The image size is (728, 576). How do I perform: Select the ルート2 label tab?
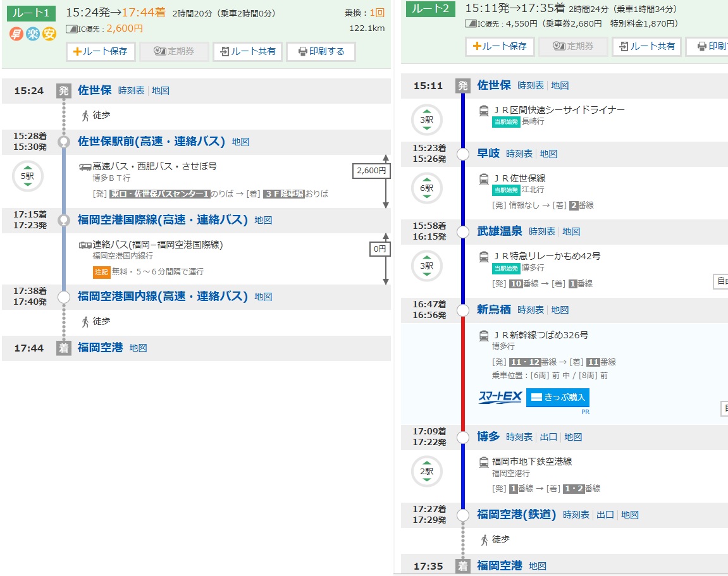coord(431,9)
